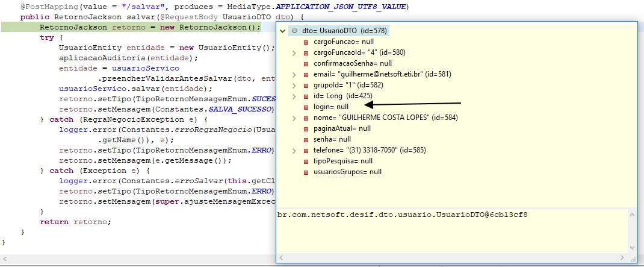Click the popup horizontal scrollbar left arrow

click(282, 258)
